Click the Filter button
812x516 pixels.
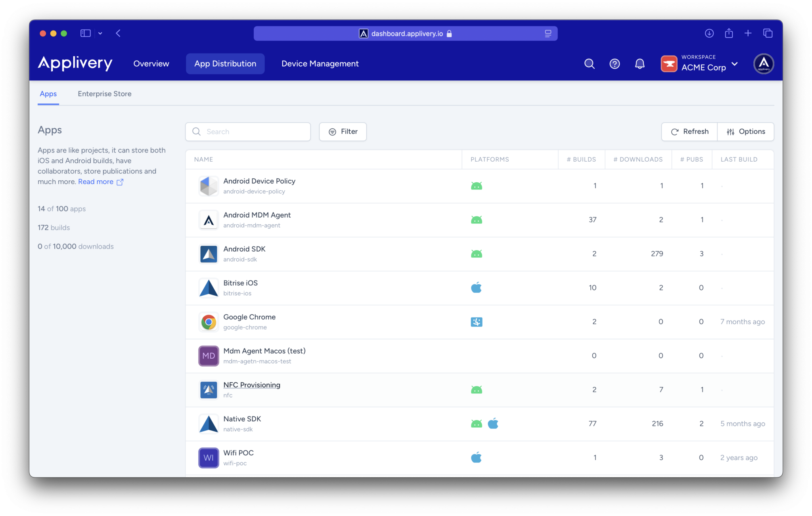tap(343, 132)
